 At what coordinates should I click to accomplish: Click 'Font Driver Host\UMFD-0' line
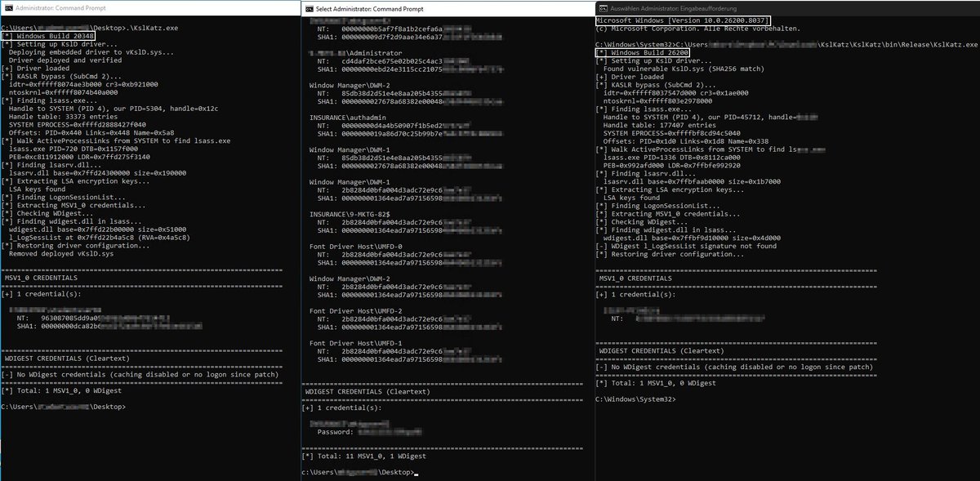(358, 247)
